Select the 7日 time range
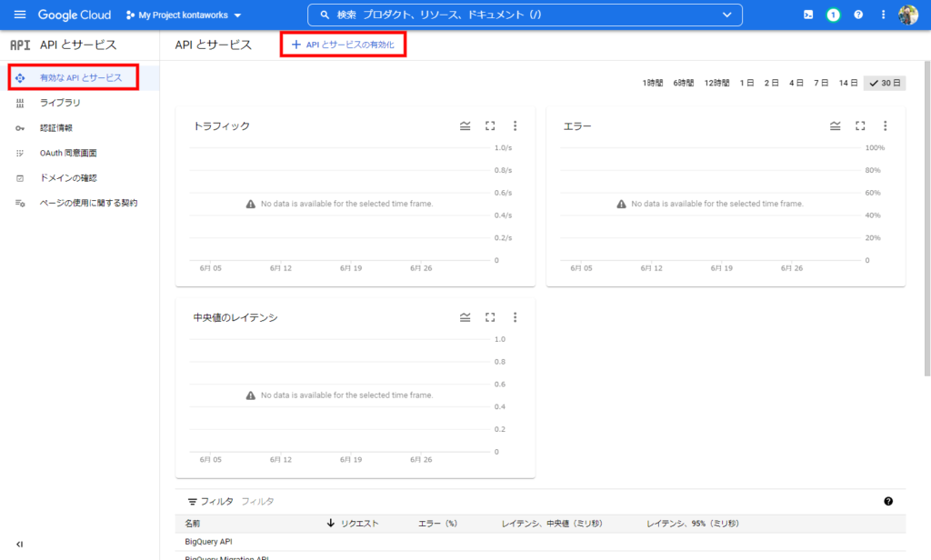The height and width of the screenshot is (560, 931). [821, 83]
